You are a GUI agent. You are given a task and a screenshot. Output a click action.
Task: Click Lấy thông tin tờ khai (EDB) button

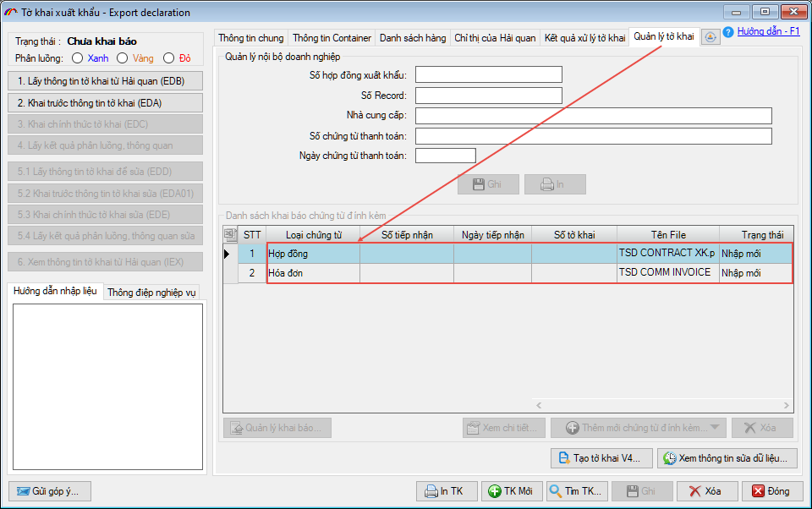(106, 81)
